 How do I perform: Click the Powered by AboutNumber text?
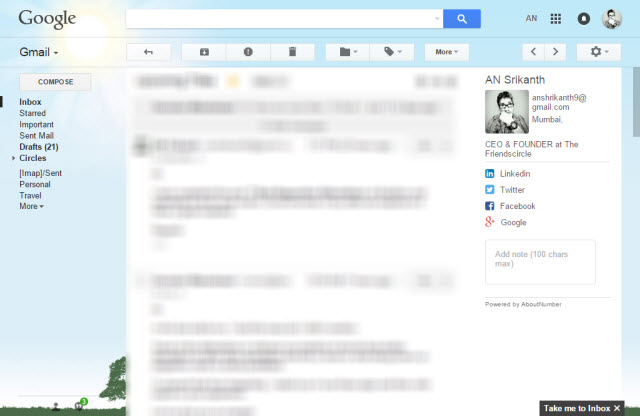pos(523,304)
